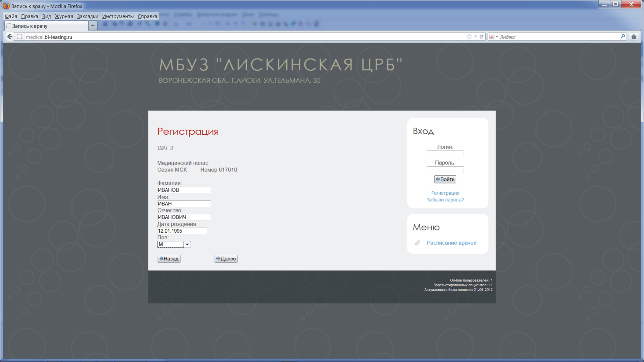This screenshot has width=644, height=362.
Task: Open the Забыли пароль? link
Action: coord(445,200)
